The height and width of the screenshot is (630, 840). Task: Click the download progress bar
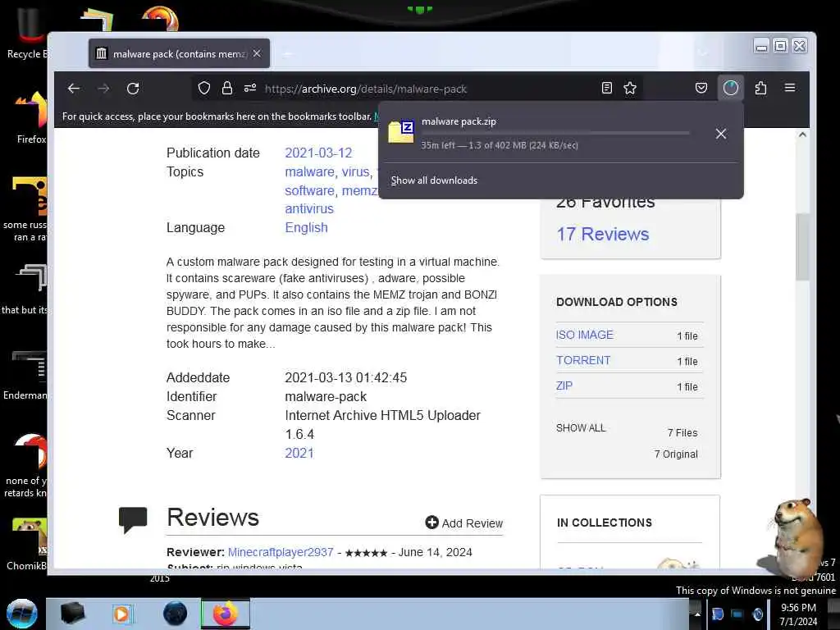tap(555, 133)
